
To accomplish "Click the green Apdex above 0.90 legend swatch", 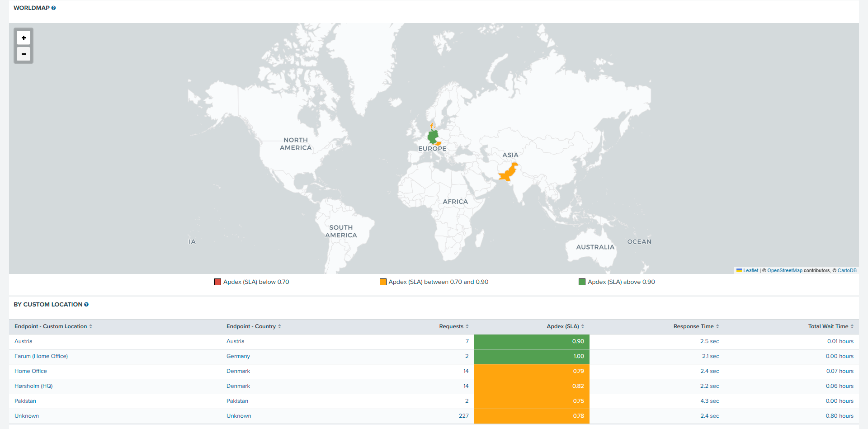I will click(582, 282).
